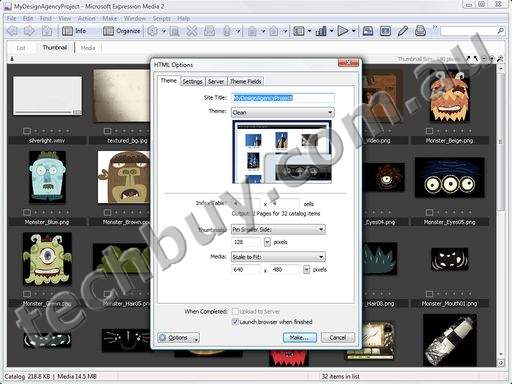Screen dimensions: 512x384
Task: Select the Server tab in HTML Options
Action: (216, 81)
